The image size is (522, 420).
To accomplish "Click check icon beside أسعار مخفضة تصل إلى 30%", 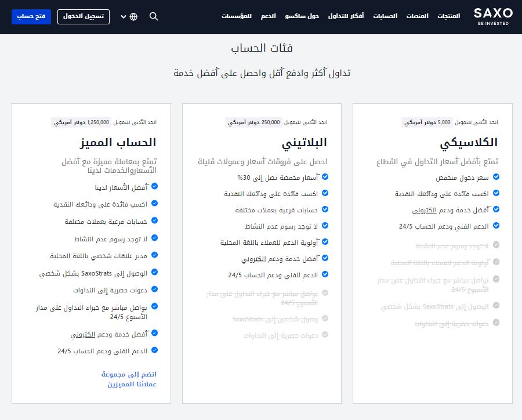I will (325, 176).
